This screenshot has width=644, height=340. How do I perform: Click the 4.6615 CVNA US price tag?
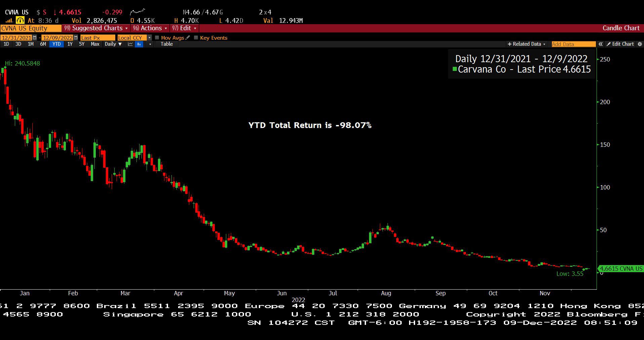click(621, 269)
